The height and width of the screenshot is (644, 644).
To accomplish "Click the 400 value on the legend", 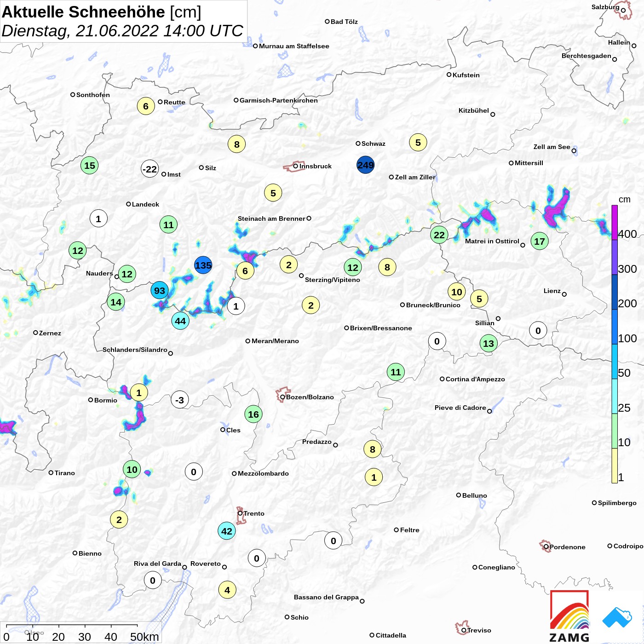I will click(x=627, y=234).
